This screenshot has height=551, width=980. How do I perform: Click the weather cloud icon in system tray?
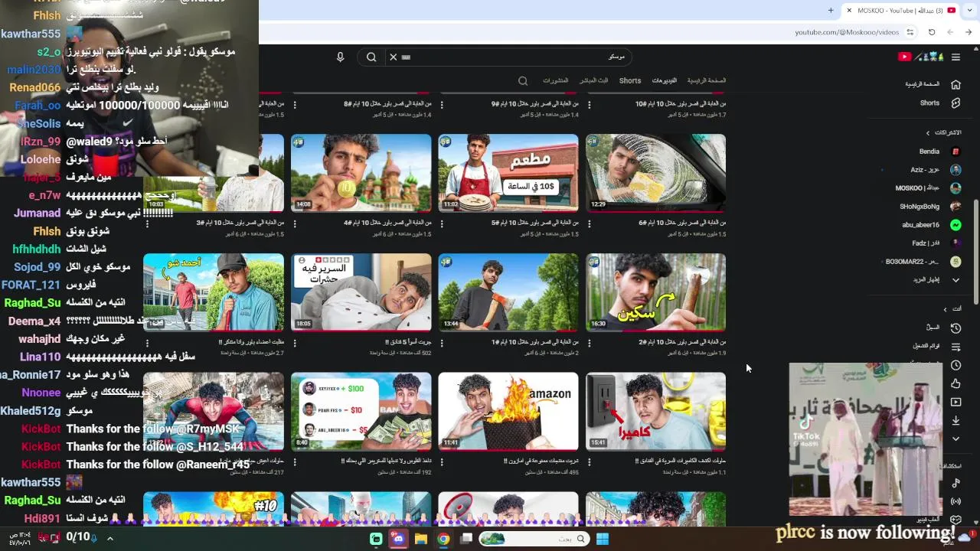point(964,539)
